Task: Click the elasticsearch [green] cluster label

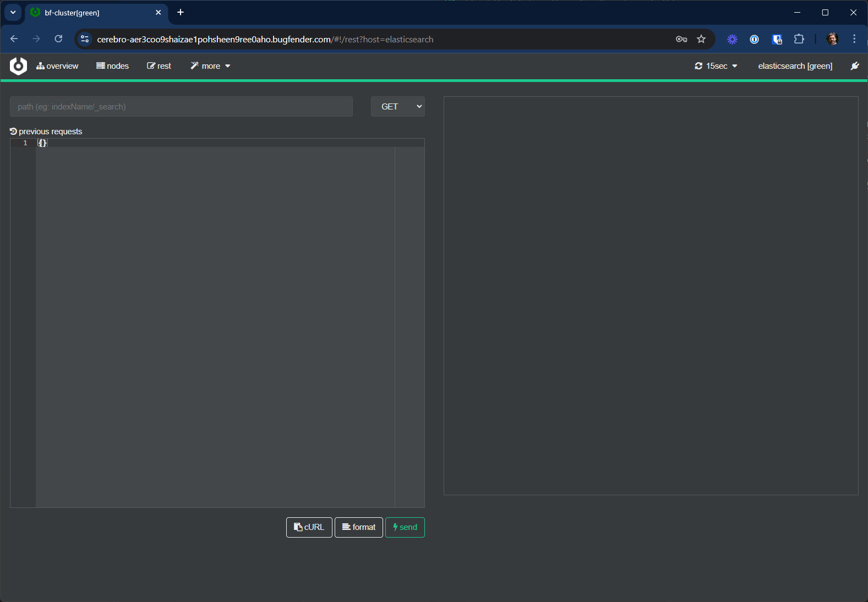Action: 795,66
